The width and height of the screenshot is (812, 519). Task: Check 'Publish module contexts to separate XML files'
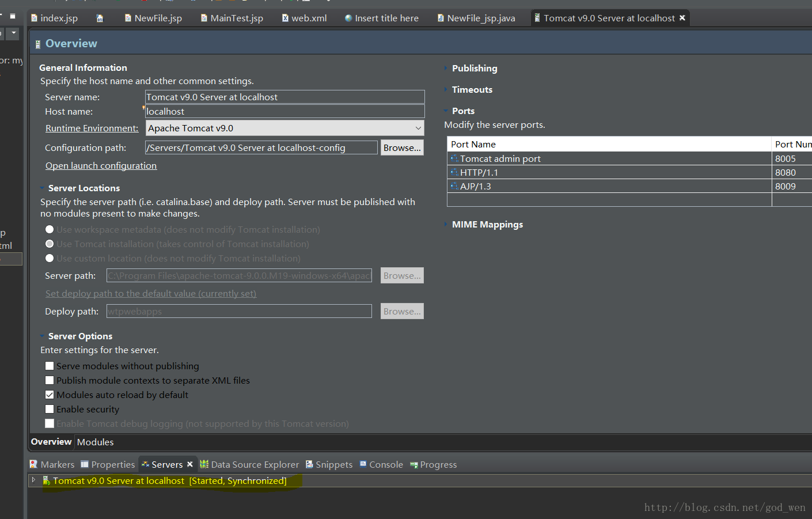50,380
